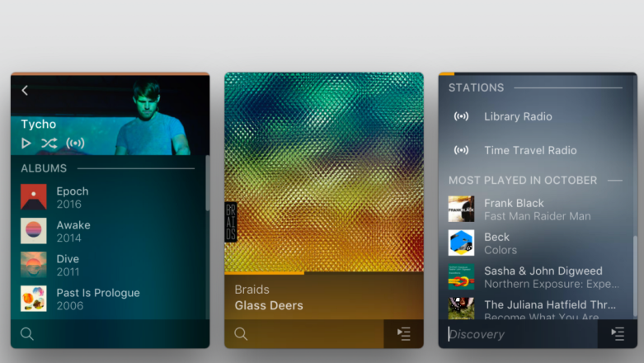Open the Awake album cover
Screen dimensions: 644x363
(x=34, y=231)
